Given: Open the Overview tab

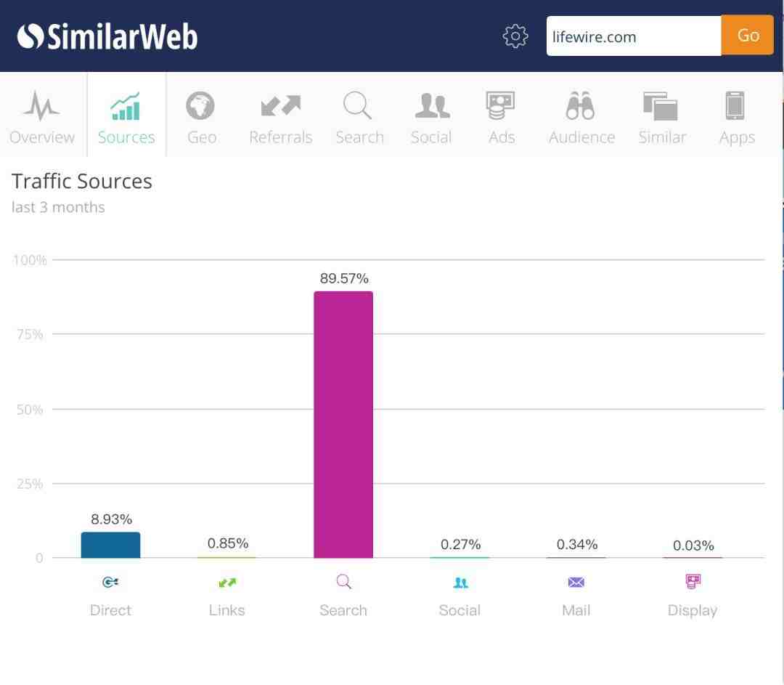Looking at the screenshot, I should (42, 117).
